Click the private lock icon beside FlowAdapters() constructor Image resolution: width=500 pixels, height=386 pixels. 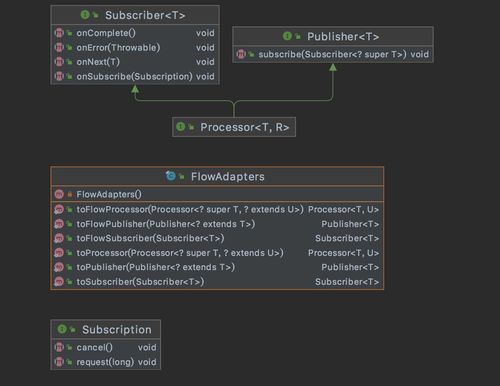pos(70,194)
